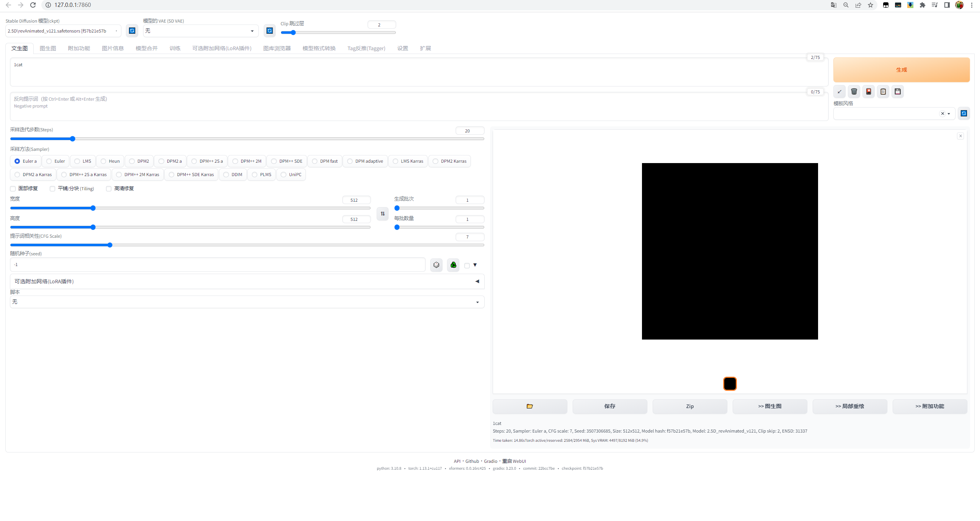The image size is (980, 521).
Task: Open the 设置 settings tab
Action: tap(402, 48)
